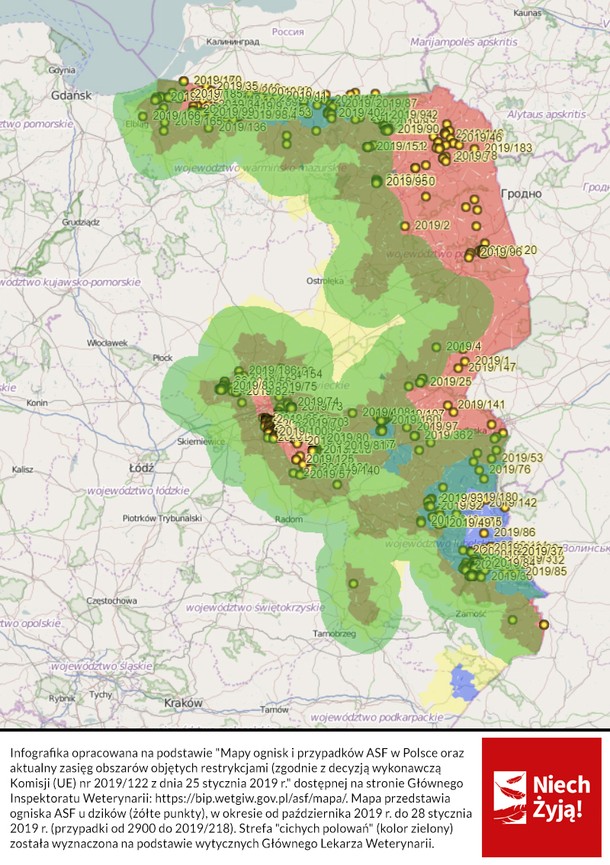Click the Łódź city label
This screenshot has height=865, width=610.
pyautogui.click(x=142, y=468)
